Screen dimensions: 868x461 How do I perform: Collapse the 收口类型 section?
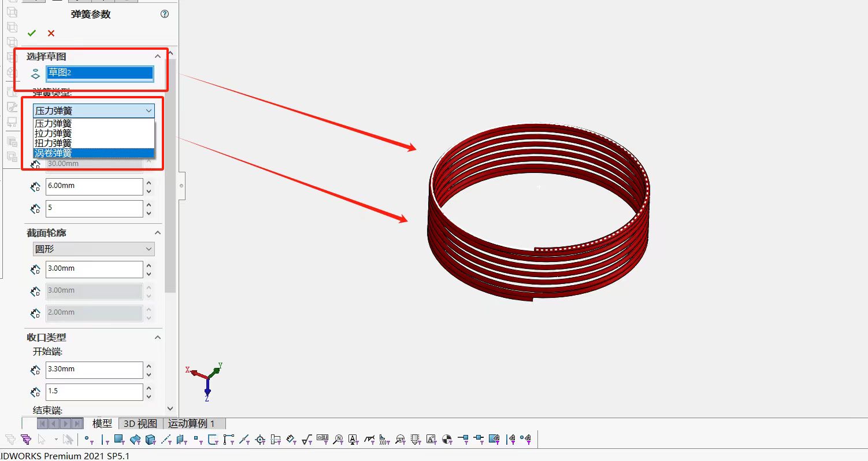click(x=157, y=337)
